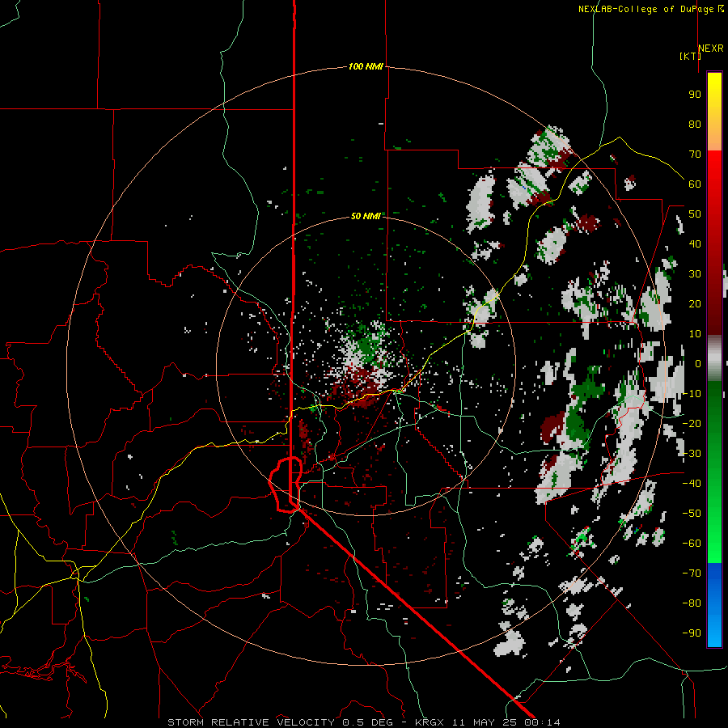728x728 pixels.
Task: Click the STORM RELATIVE VELOCITY title text
Action: click(x=252, y=722)
